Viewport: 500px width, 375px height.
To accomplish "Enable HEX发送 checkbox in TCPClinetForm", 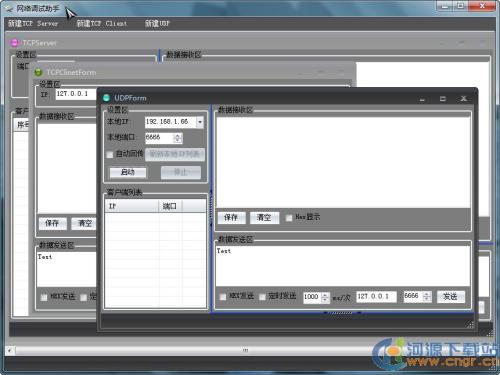I will click(44, 297).
